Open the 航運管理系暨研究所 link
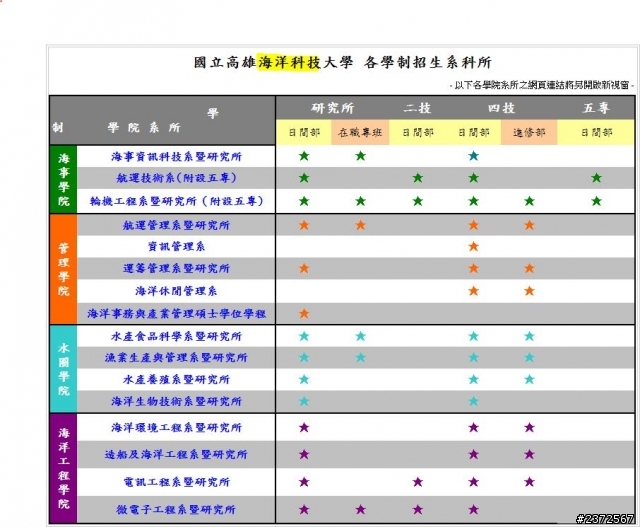Image resolution: width=640 pixels, height=527 pixels. point(176,225)
